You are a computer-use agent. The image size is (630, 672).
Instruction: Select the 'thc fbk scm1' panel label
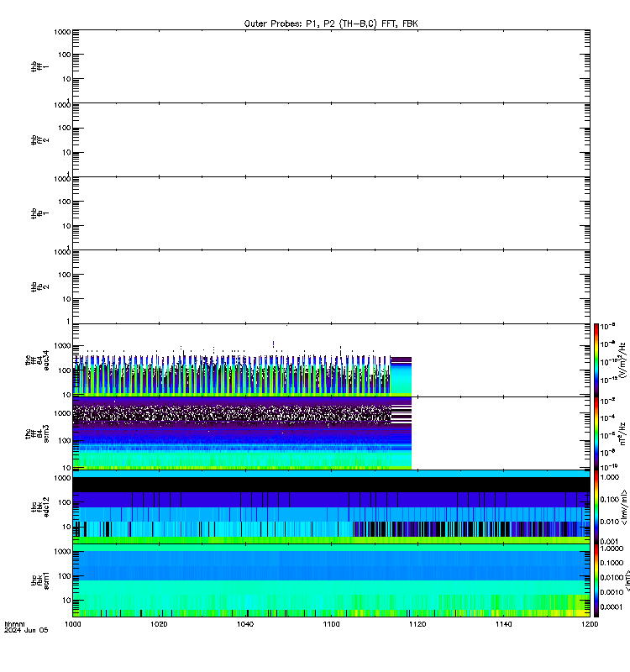(x=40, y=580)
